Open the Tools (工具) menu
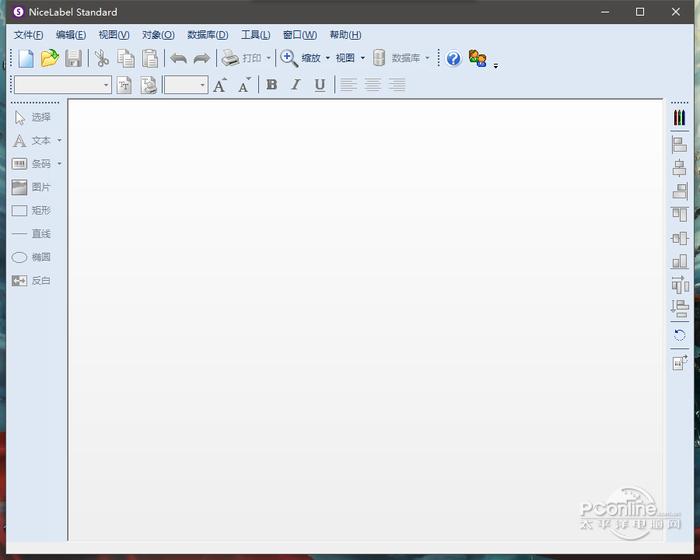 (x=255, y=35)
